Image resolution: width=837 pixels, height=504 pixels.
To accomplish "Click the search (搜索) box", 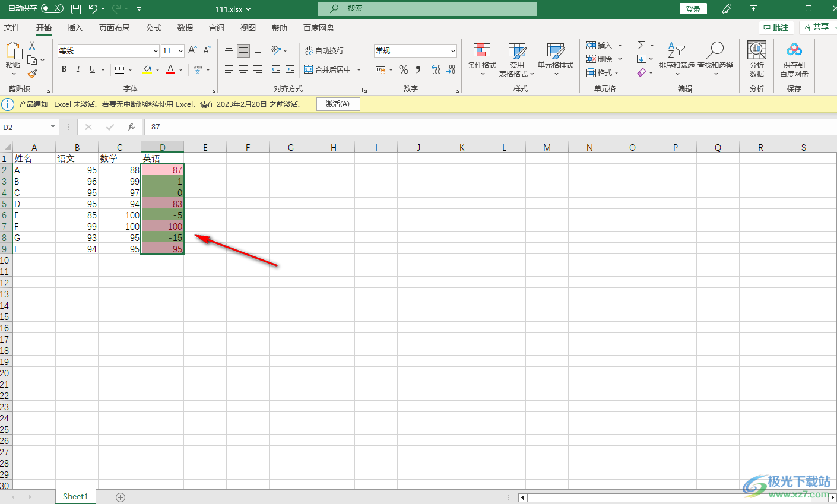I will [427, 8].
